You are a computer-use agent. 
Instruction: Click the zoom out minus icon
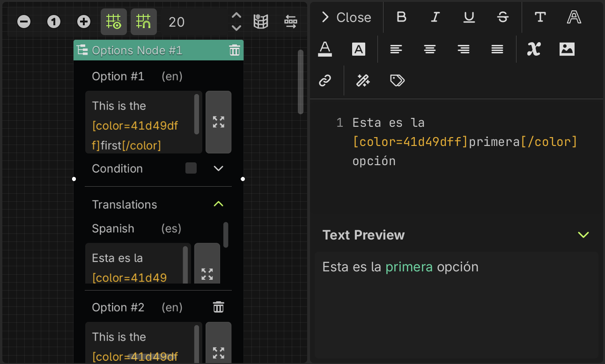click(24, 22)
